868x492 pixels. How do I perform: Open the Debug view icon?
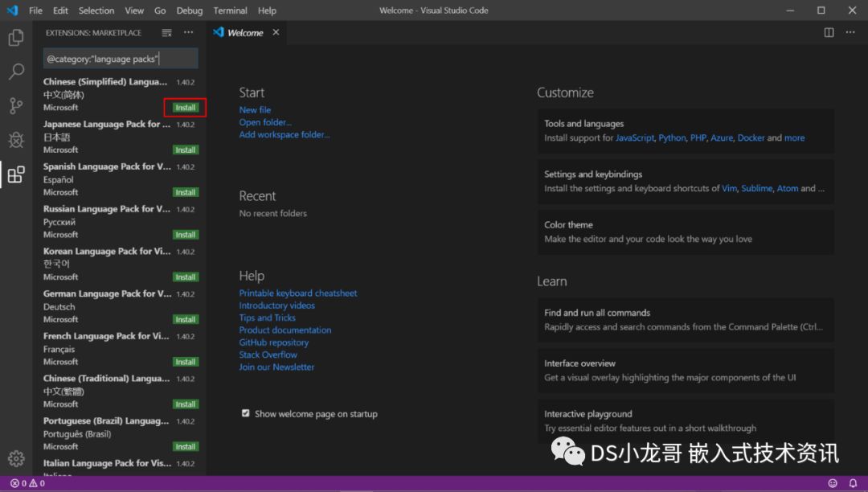(16, 140)
